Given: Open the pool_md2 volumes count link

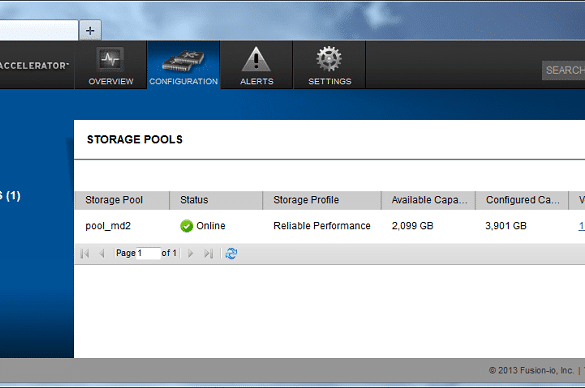Looking at the screenshot, I should (582, 226).
